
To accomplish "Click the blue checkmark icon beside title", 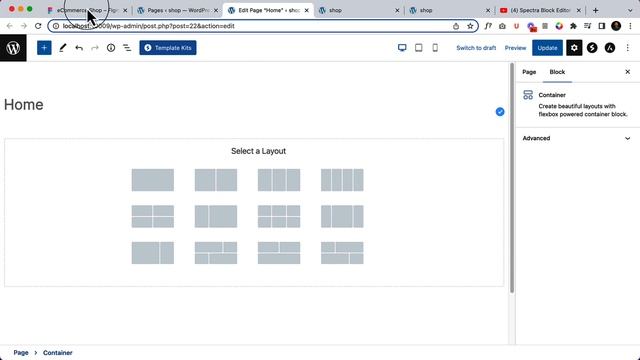I will point(500,112).
